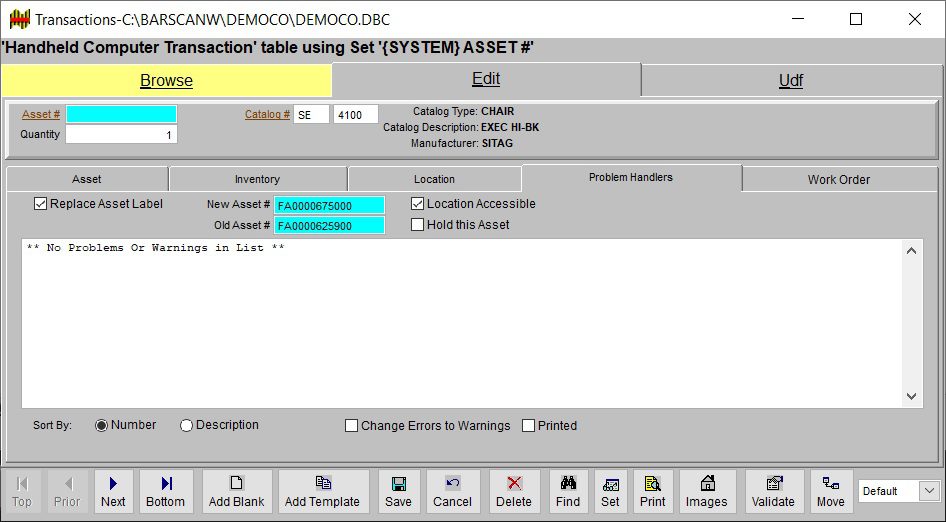
Task: Click the New Asset # field
Action: coord(329,205)
